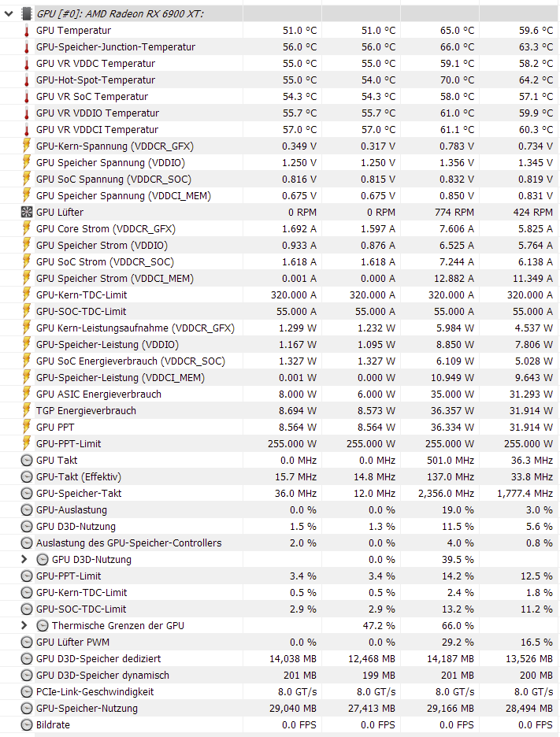The width and height of the screenshot is (560, 737).
Task: Click clock icon of GPU-Takt (Effektiv)
Action: (x=27, y=476)
